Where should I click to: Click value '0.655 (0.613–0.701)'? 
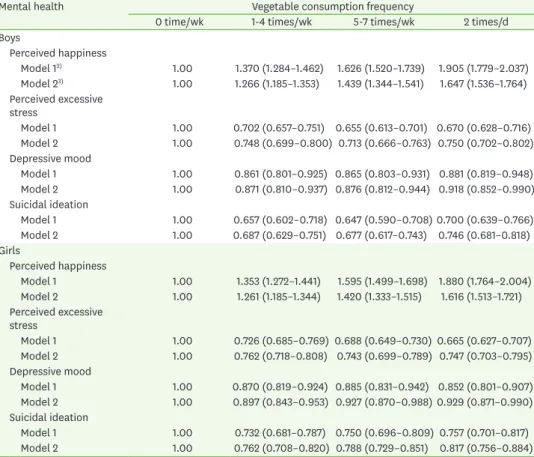[381, 128]
